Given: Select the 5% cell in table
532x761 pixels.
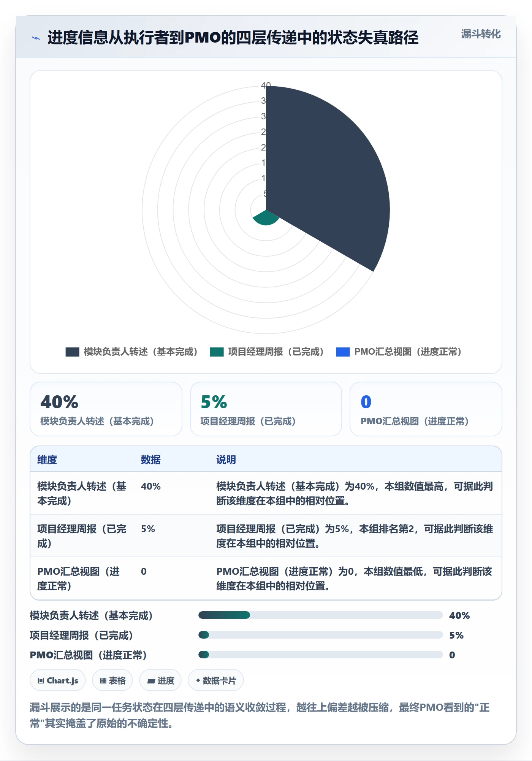Looking at the screenshot, I should tap(148, 529).
